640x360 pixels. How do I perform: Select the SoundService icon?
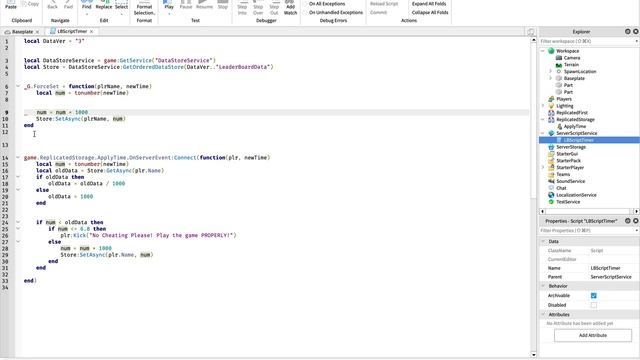point(551,181)
